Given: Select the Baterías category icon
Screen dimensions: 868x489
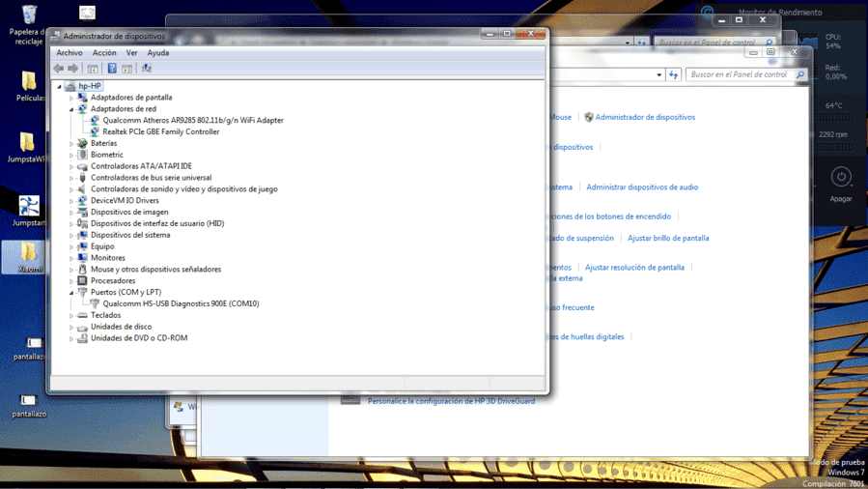Looking at the screenshot, I should click(x=82, y=143).
